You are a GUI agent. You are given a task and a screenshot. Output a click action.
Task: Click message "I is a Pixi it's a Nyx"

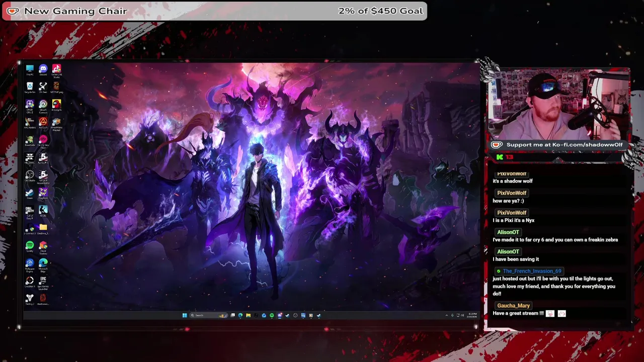(513, 220)
